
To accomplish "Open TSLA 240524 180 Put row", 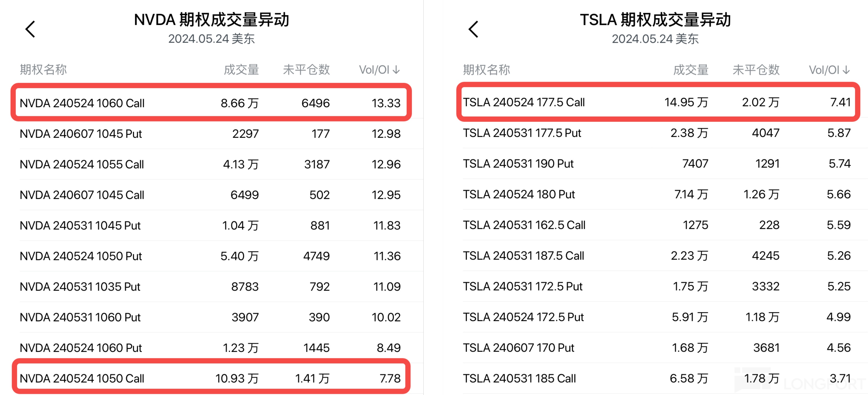I will pos(519,195).
